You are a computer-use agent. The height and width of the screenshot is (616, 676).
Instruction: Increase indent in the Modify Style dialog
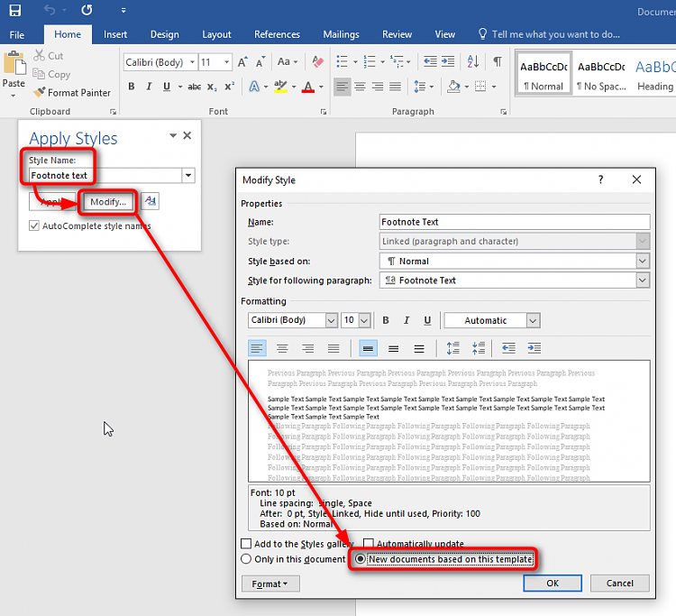[x=534, y=348]
